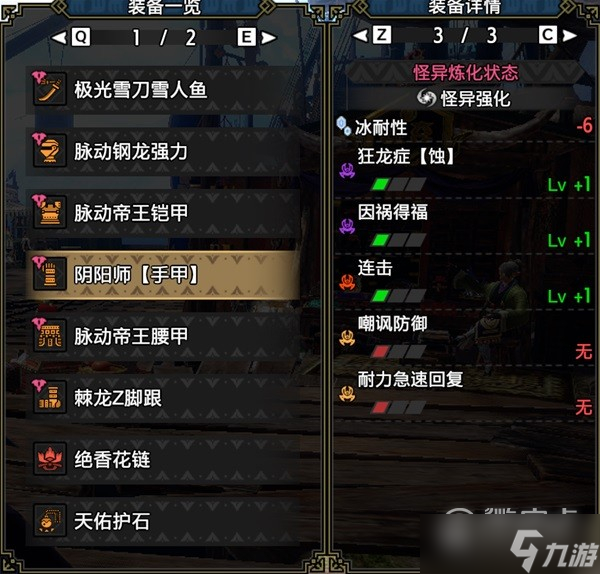Select the 极光雪刀雪人鱼 weapon icon
Screen dimensions: 600x574
(50, 90)
